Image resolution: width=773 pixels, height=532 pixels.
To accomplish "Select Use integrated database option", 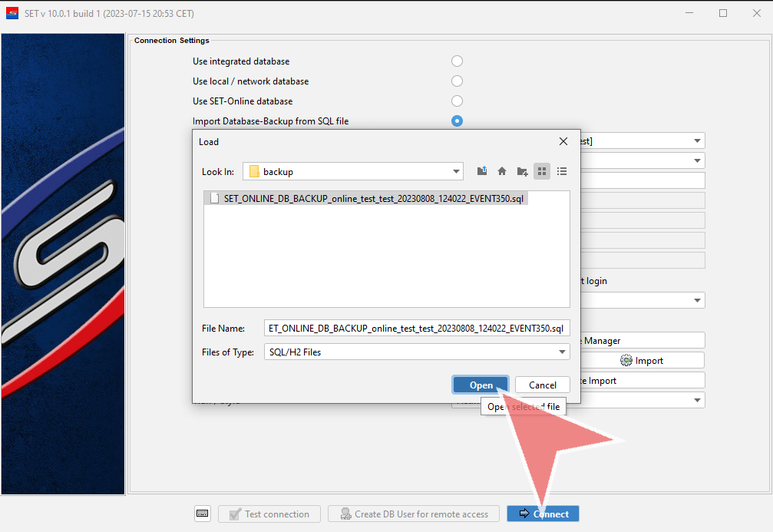I will point(457,61).
